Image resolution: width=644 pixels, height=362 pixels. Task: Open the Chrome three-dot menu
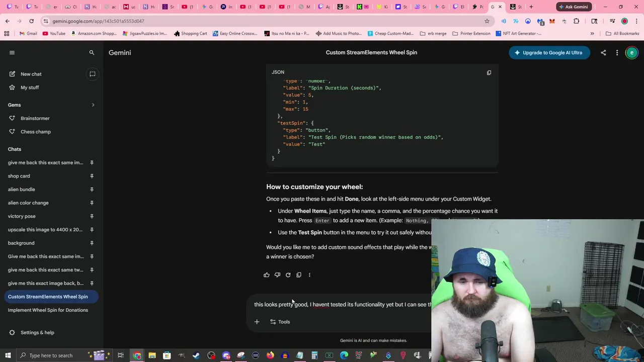(636, 21)
